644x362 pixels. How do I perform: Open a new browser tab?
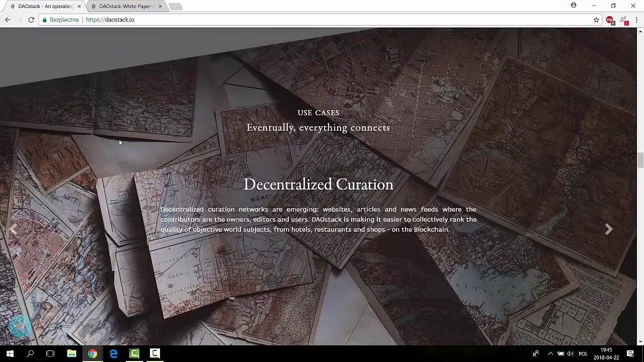175,7
